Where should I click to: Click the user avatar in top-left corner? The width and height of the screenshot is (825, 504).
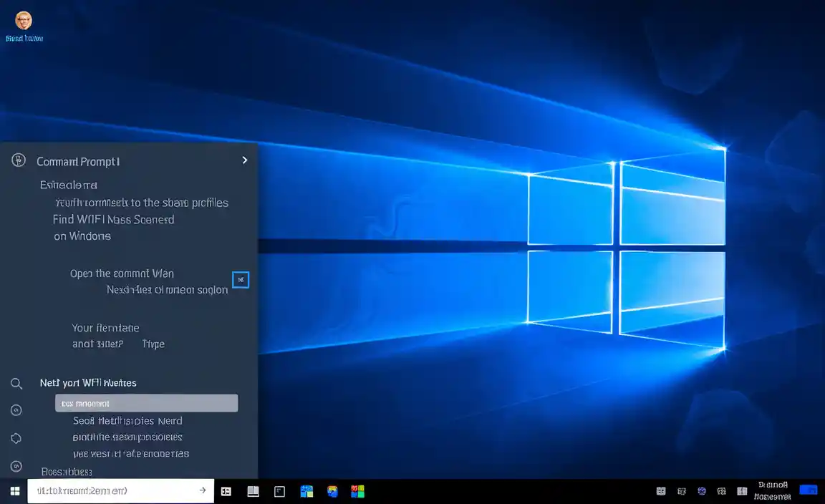click(x=24, y=20)
